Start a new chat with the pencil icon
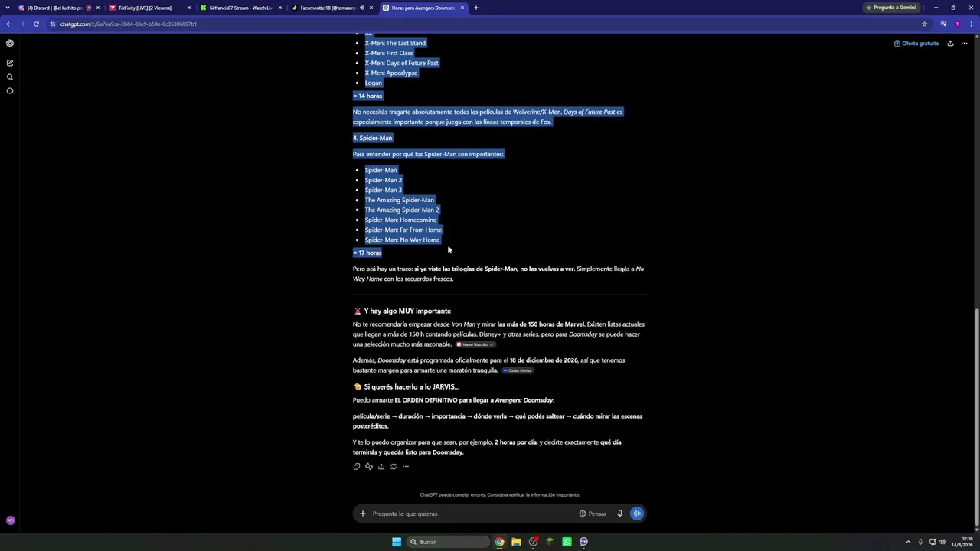The image size is (980, 551). (x=10, y=63)
